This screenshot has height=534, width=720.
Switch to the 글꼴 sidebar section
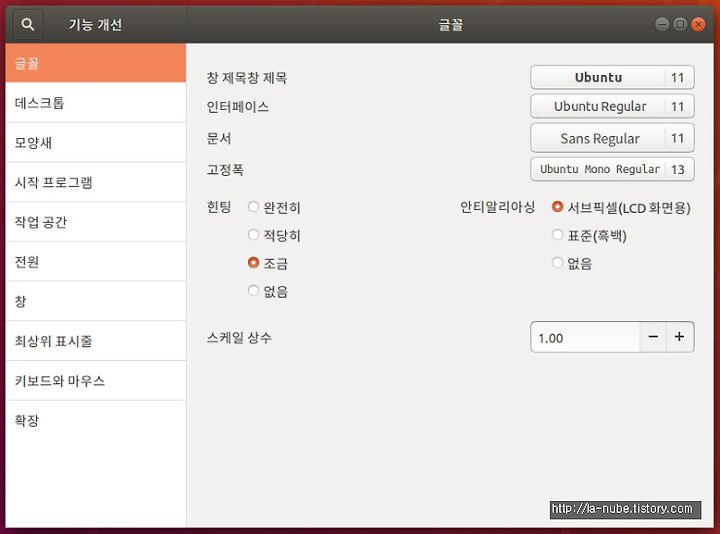pos(96,63)
